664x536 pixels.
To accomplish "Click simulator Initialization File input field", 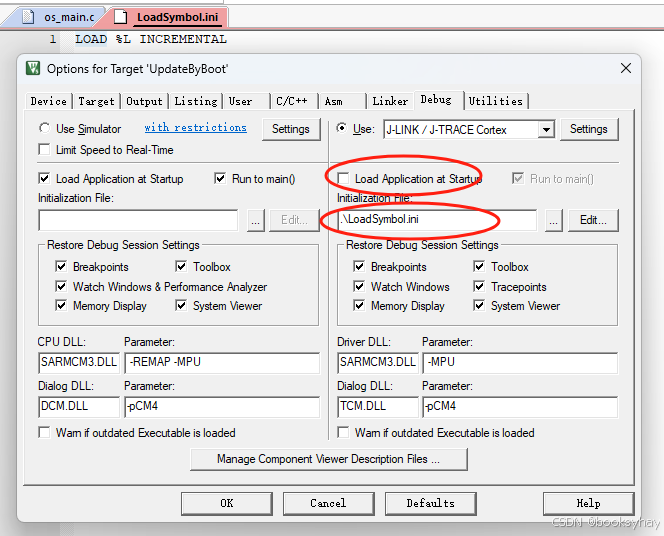I will pyautogui.click(x=138, y=220).
